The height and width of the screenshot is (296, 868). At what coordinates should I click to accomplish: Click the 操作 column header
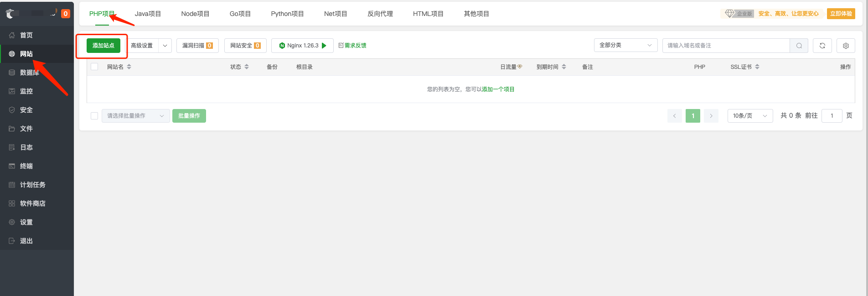[x=846, y=67]
